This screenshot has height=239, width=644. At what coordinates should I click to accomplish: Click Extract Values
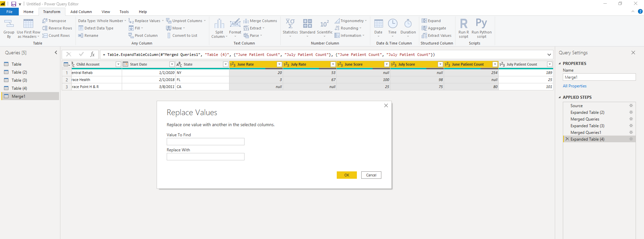[x=437, y=35]
